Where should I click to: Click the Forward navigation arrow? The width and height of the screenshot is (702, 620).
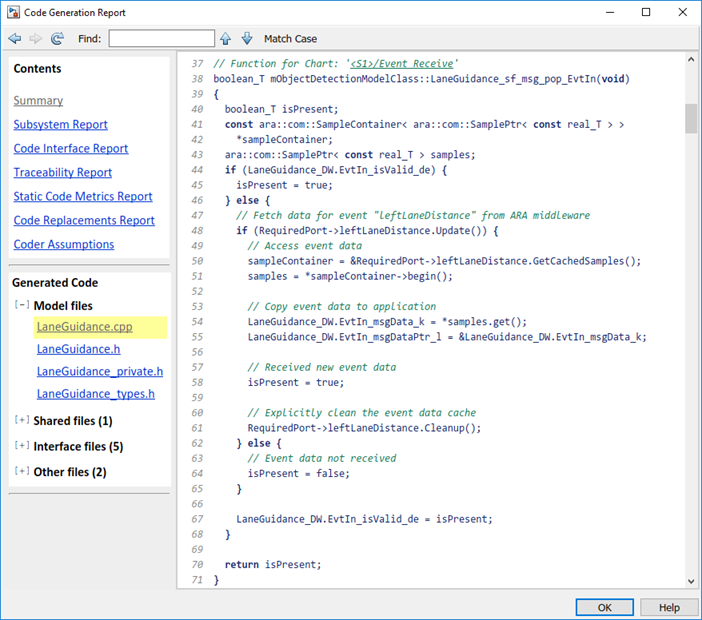pos(35,38)
